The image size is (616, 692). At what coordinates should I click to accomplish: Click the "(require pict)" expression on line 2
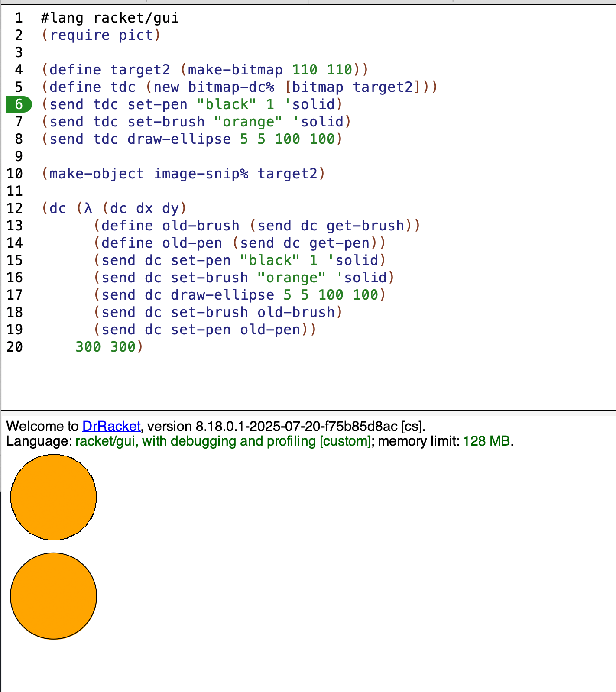pyautogui.click(x=101, y=35)
